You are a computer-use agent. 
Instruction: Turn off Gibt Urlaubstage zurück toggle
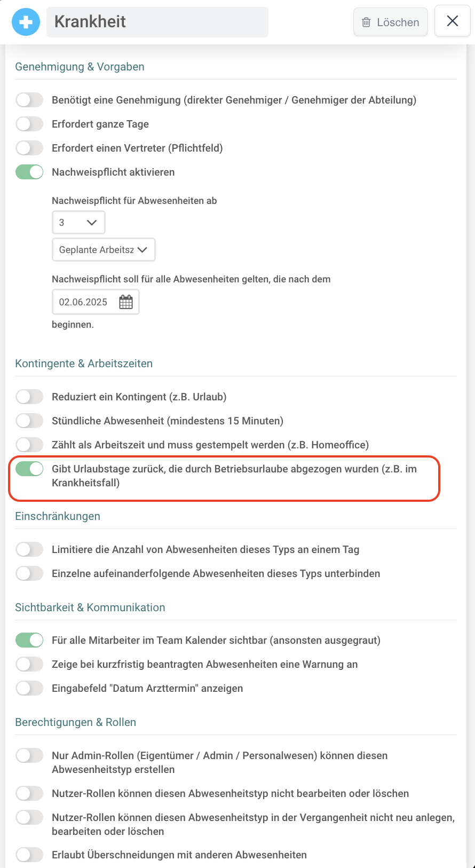tap(29, 469)
